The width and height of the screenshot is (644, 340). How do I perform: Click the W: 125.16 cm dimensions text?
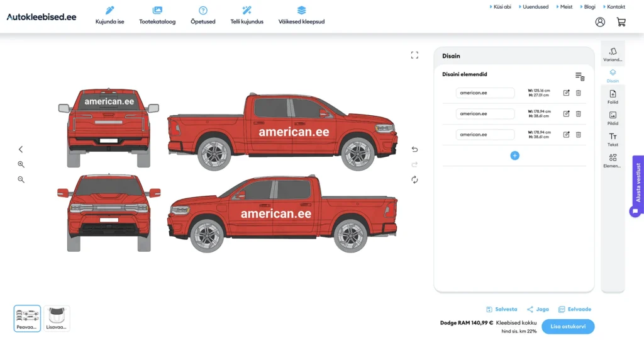tap(539, 91)
